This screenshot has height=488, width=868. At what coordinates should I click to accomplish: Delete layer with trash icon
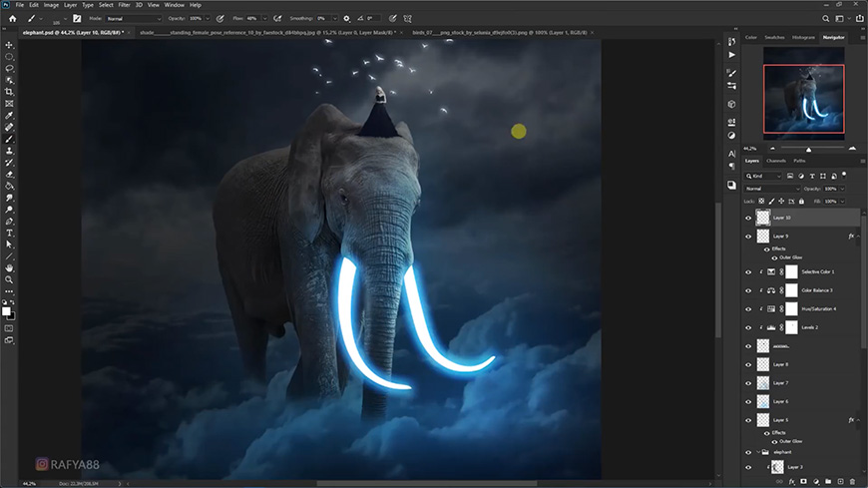(852, 482)
